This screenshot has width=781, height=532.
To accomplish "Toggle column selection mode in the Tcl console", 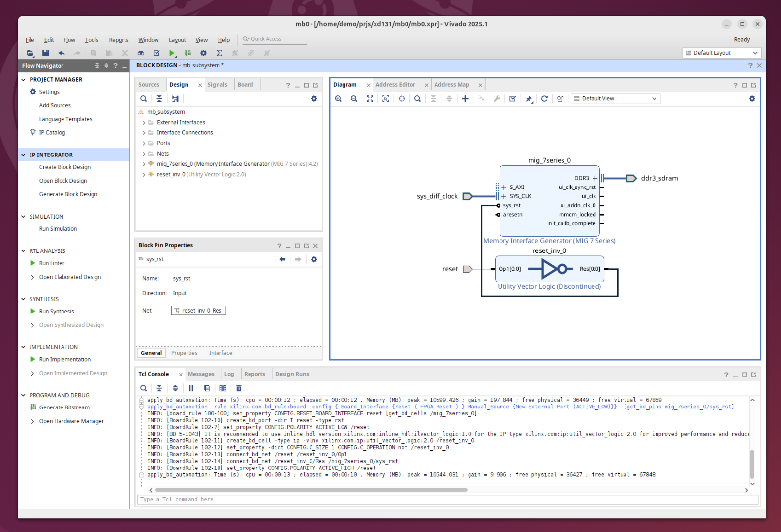I will 223,388.
